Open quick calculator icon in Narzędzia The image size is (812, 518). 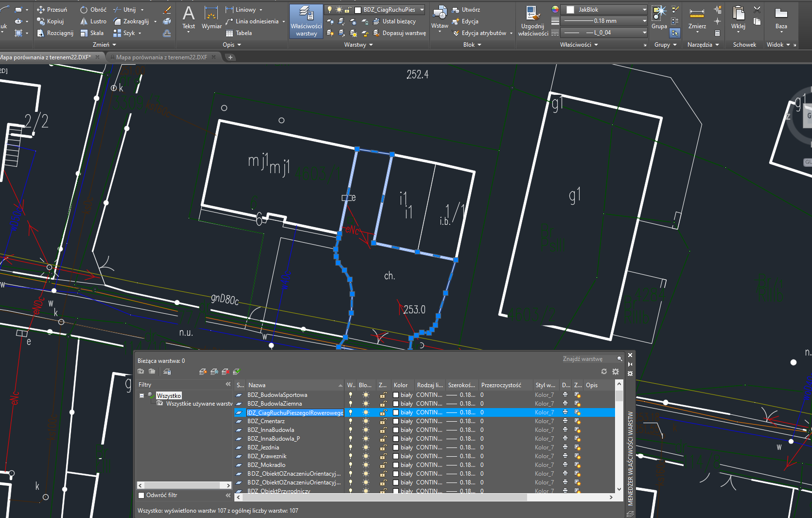(717, 33)
